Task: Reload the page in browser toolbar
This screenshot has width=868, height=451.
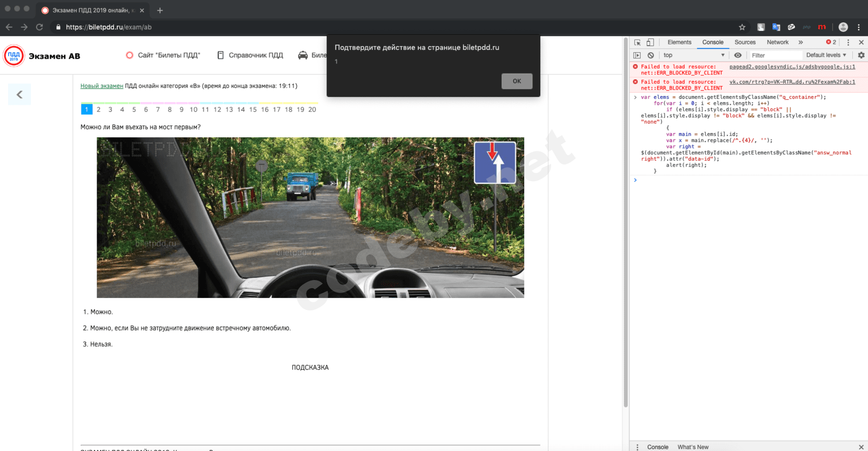Action: pos(39,27)
